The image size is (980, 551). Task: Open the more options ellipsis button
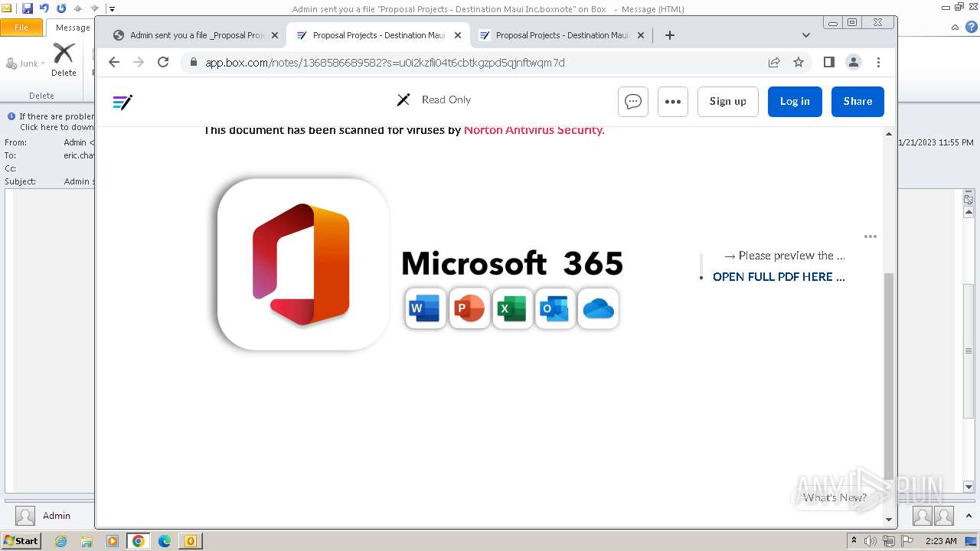coord(673,101)
